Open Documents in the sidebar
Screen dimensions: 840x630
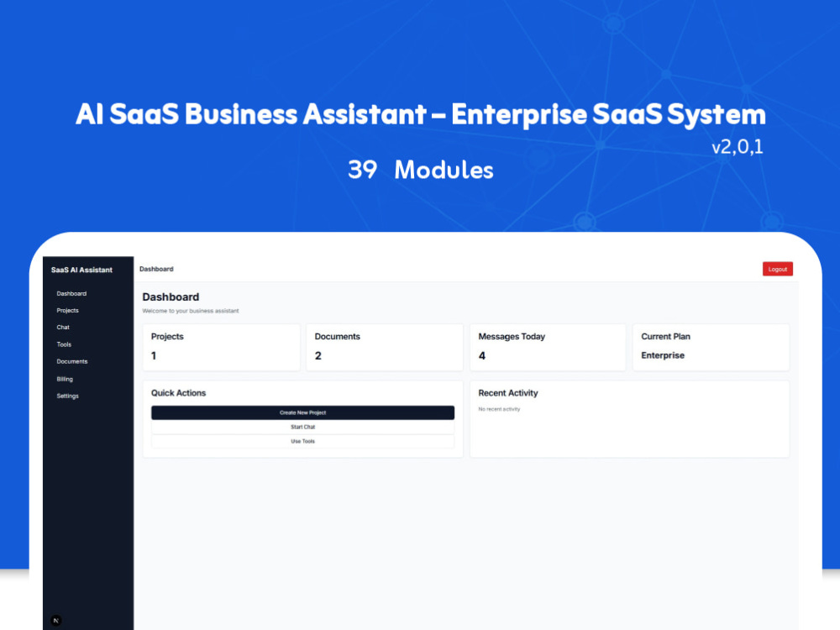[x=71, y=361]
